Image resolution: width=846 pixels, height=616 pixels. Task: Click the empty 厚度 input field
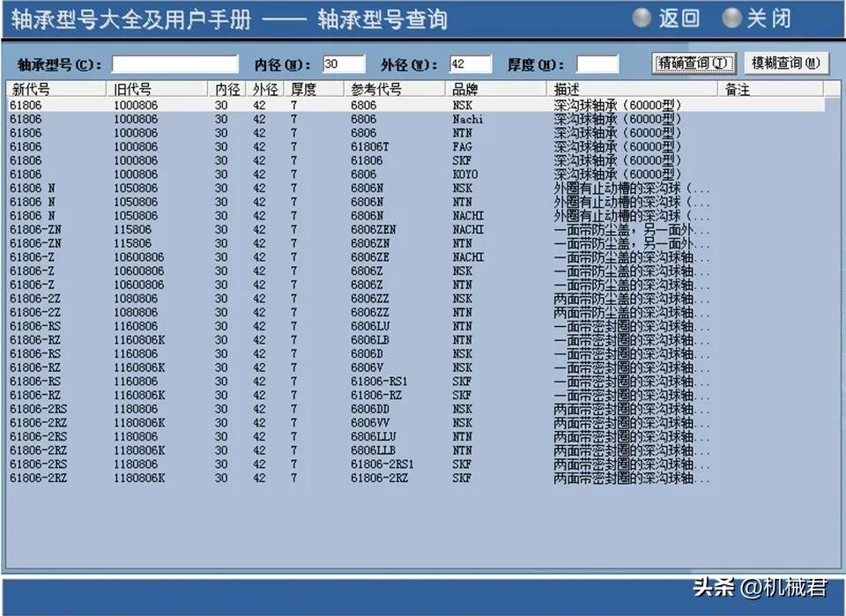coord(597,63)
